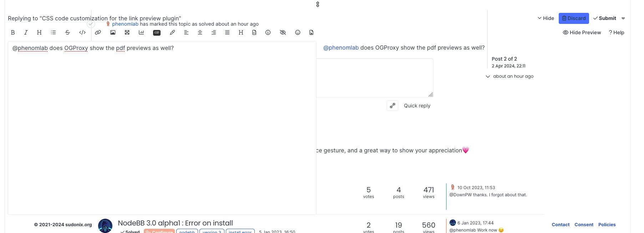Collapse the composer with Hide
Image resolution: width=644 pixels, height=233 pixels.
[546, 18]
